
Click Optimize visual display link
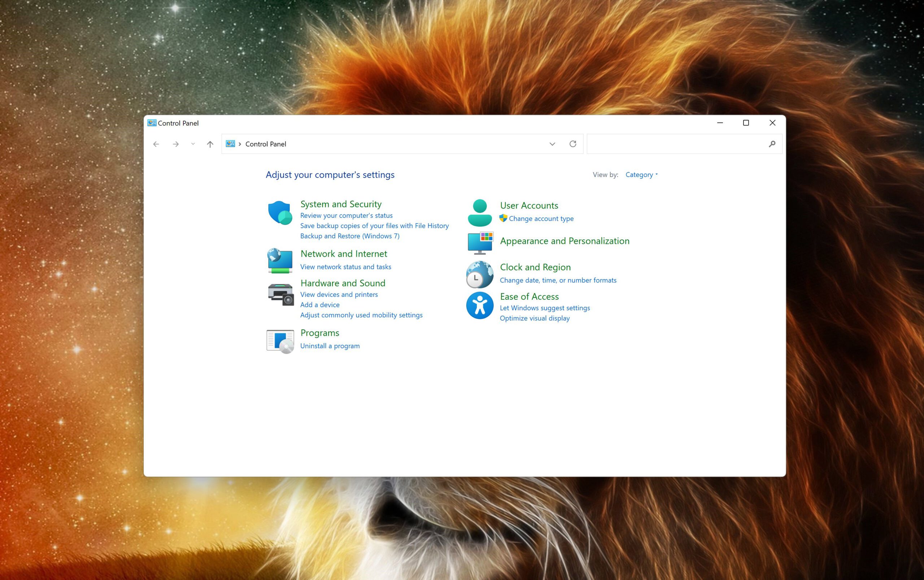tap(535, 319)
